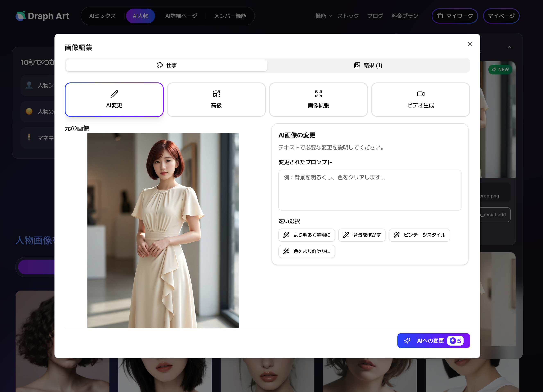Click the video camera icon in ビデオ生成

421,94
